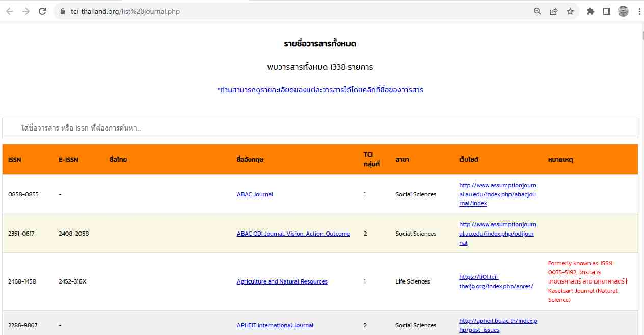Click the address bar URL
Image resolution: width=644 pixels, height=335 pixels.
click(x=125, y=11)
